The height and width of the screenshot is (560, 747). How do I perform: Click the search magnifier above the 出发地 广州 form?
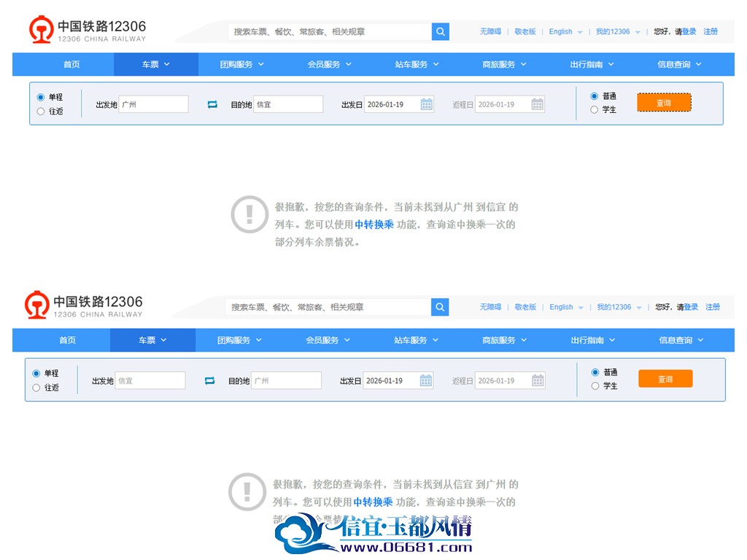(440, 32)
